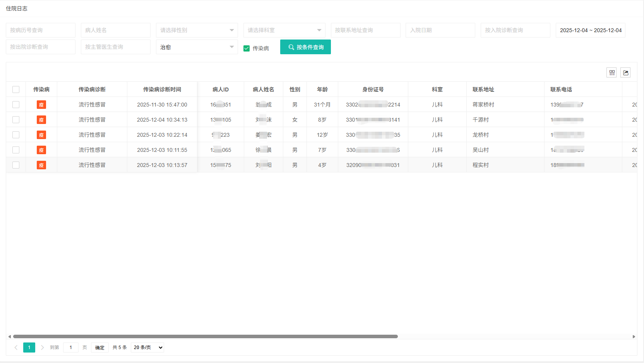644x363 pixels.
Task: Toggle the select-all header checkbox
Action: [x=16, y=89]
